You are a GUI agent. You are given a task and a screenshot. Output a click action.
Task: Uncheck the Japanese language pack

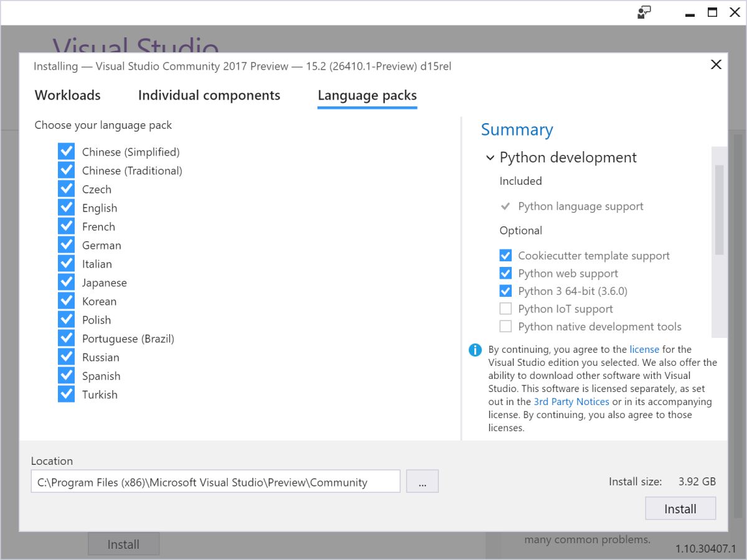pyautogui.click(x=66, y=282)
